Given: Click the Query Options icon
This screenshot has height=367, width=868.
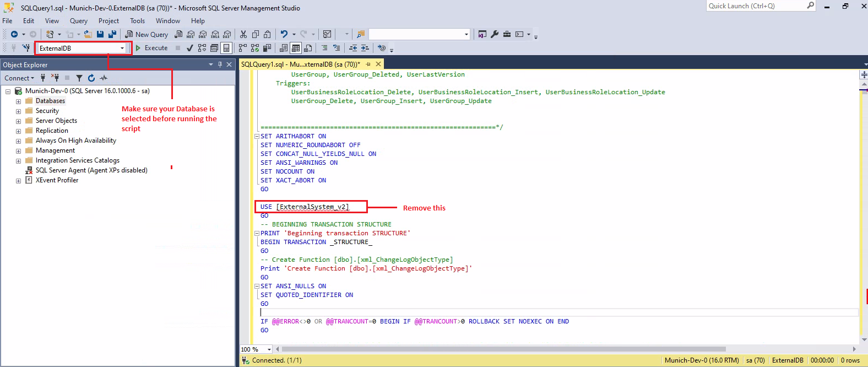Looking at the screenshot, I should 214,48.
